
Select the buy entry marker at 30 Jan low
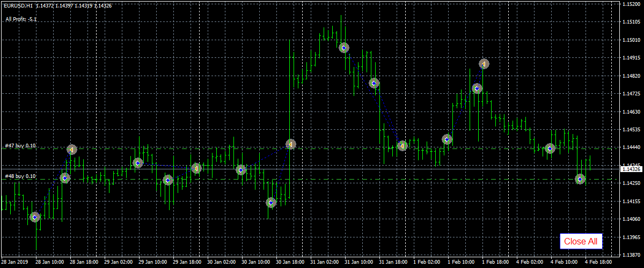[x=271, y=203]
